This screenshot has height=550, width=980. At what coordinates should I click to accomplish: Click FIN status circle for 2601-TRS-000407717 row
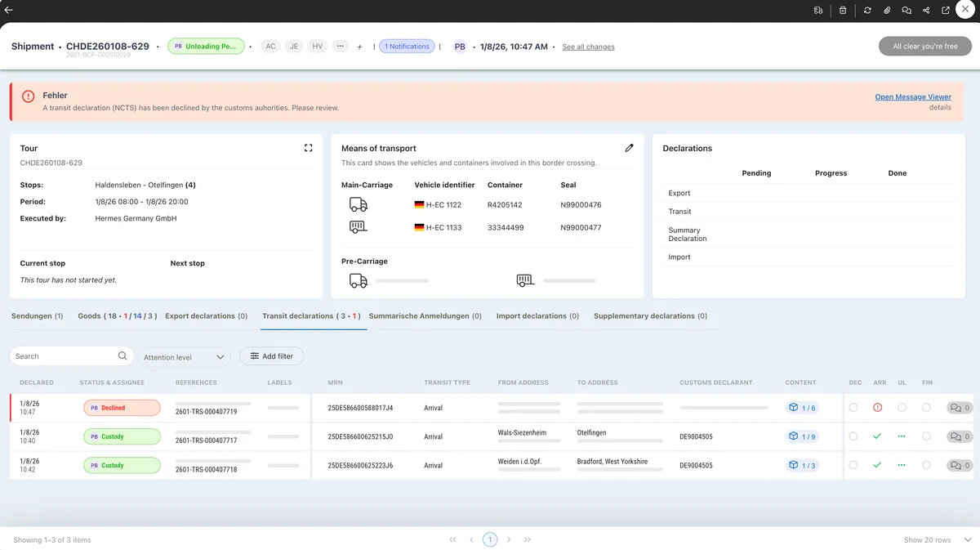[926, 436]
